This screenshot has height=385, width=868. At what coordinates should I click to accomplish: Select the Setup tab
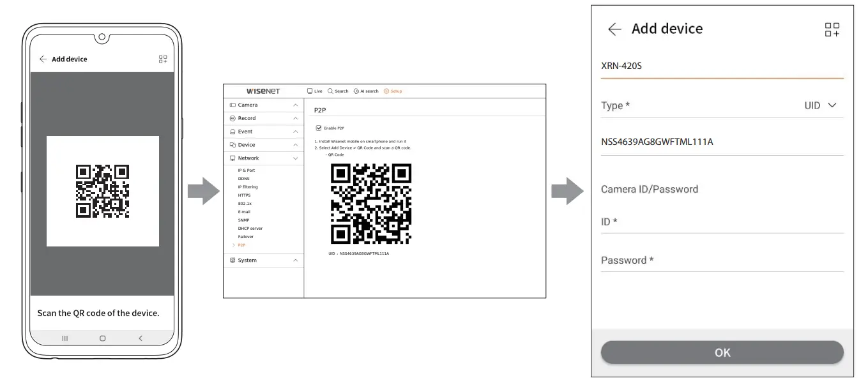click(x=393, y=91)
